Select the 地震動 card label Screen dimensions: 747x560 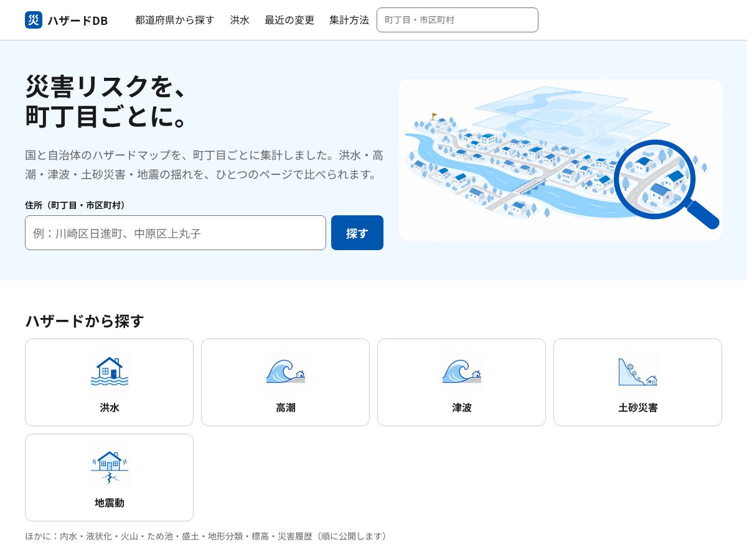(x=110, y=503)
